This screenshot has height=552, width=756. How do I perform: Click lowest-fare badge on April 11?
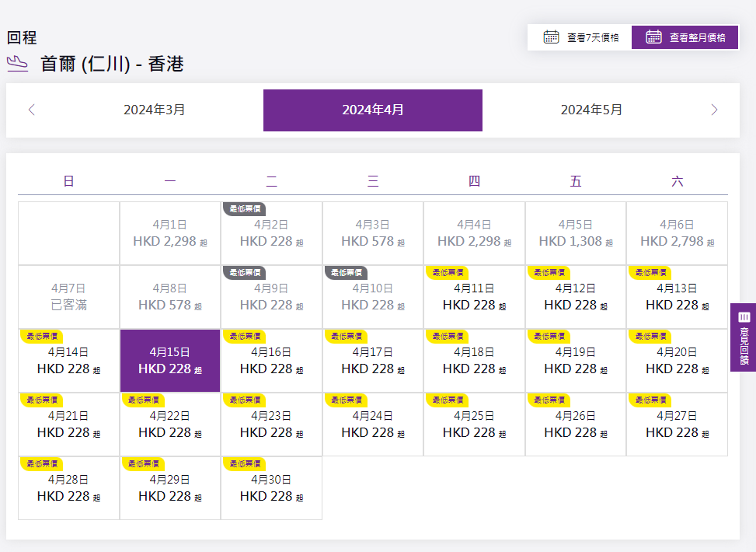point(447,272)
